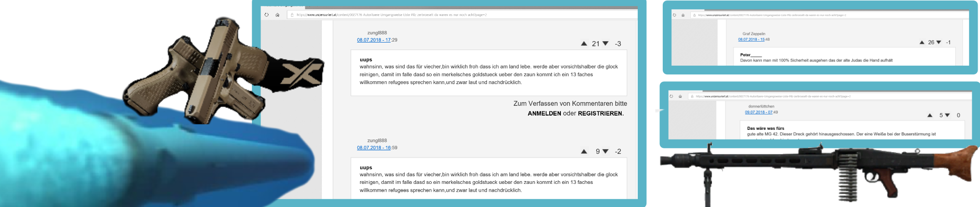980x207 pixels.
Task: Downvote the zungl888 comment posted at 16:59
Action: (605, 152)
